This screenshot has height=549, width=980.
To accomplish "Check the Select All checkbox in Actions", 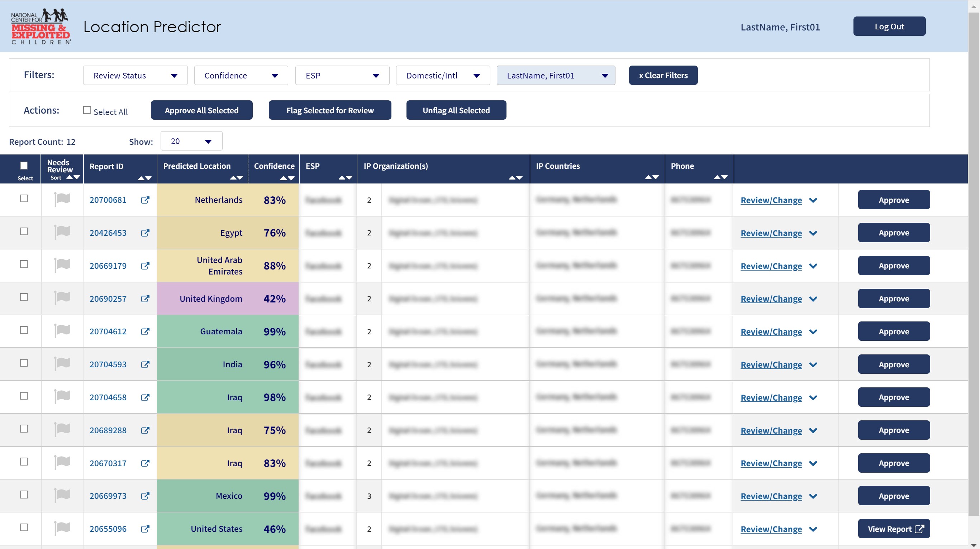I will pos(87,110).
